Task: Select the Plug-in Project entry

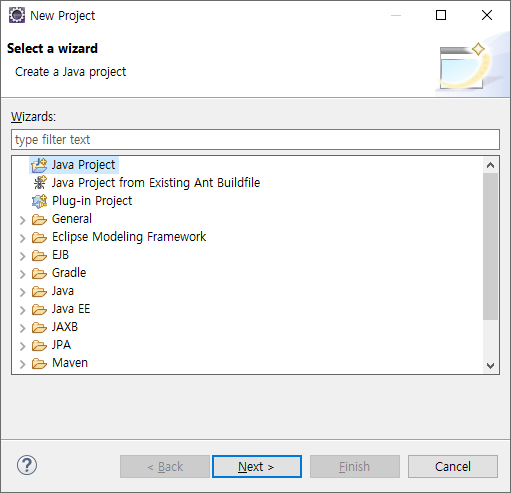Action: pyautogui.click(x=92, y=201)
